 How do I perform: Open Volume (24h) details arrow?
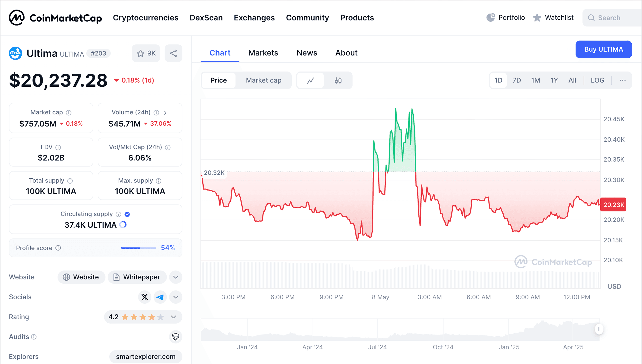pyautogui.click(x=165, y=113)
